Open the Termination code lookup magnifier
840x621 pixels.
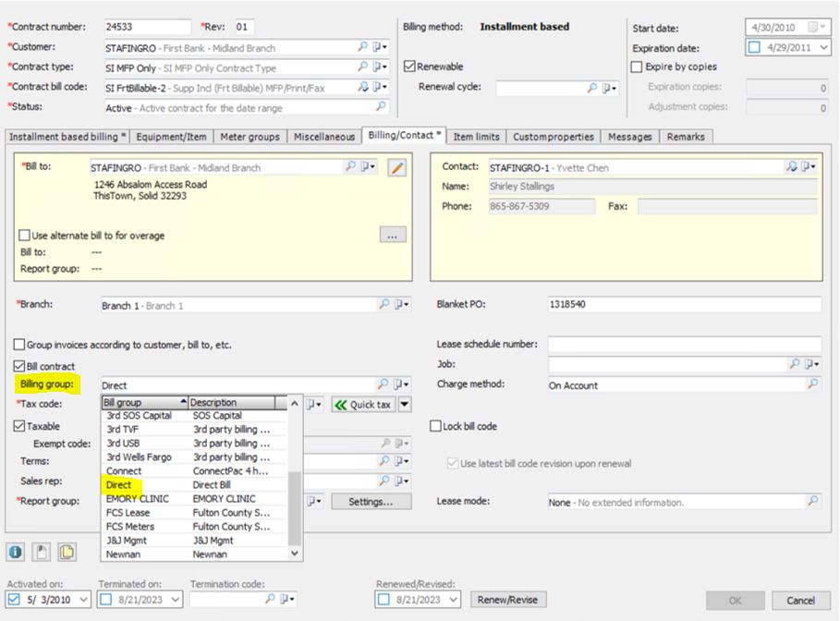point(270,599)
